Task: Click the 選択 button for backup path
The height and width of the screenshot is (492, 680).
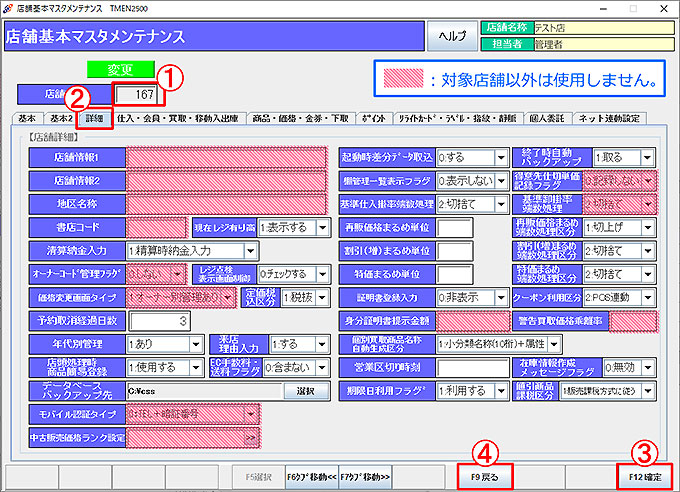Action: [306, 391]
